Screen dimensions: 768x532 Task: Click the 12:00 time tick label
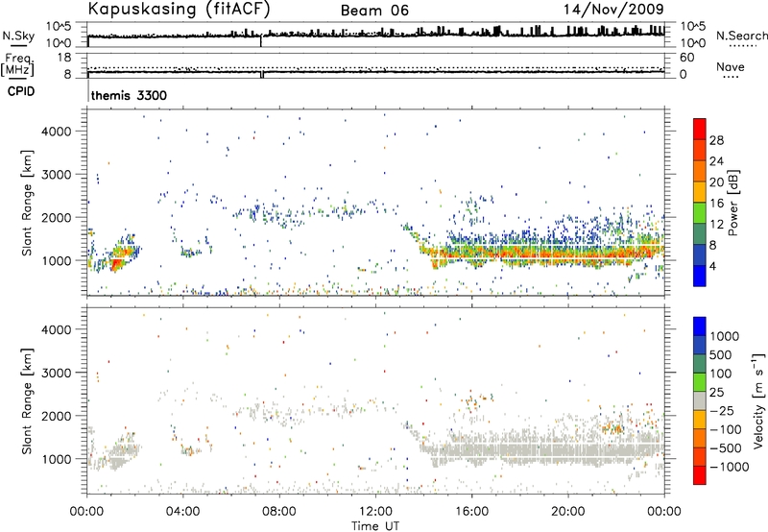point(375,512)
